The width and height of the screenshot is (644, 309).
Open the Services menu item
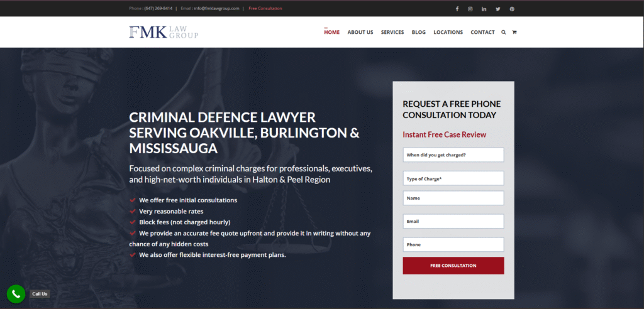[x=392, y=32]
